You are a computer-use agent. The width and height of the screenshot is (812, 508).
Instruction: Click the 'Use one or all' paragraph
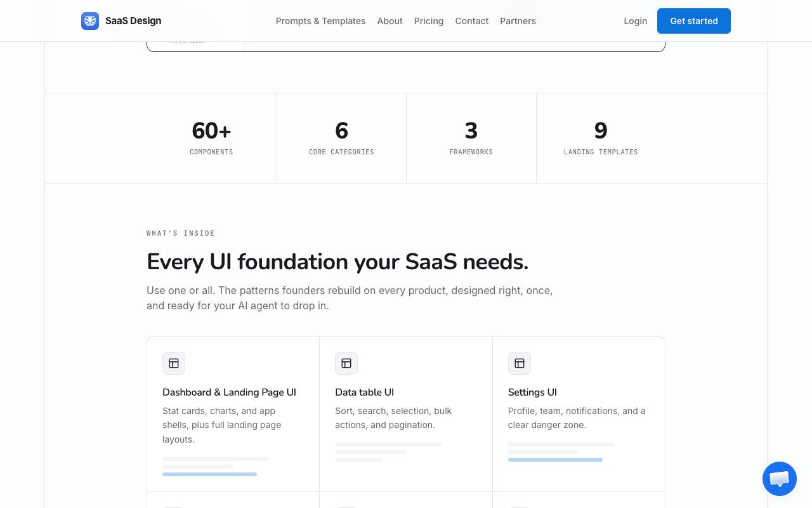(x=350, y=298)
